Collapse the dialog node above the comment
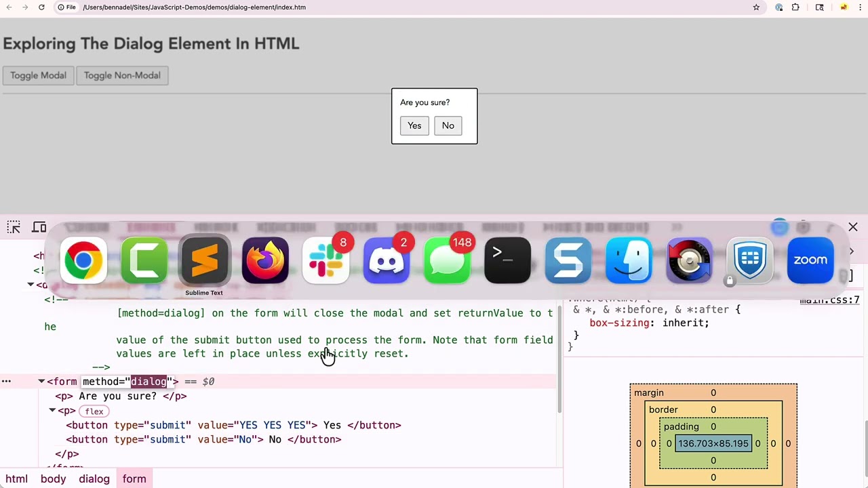Image resolution: width=868 pixels, height=488 pixels. coord(31,285)
